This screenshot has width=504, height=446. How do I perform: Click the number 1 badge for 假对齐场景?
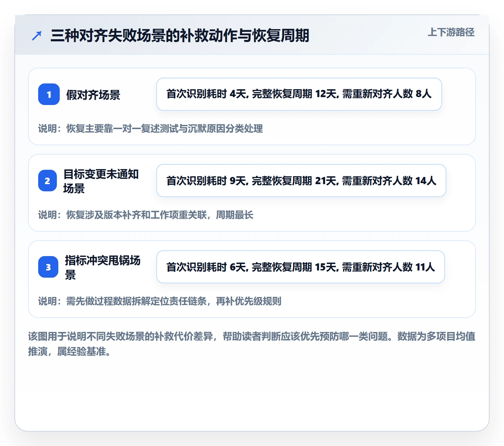pos(49,94)
